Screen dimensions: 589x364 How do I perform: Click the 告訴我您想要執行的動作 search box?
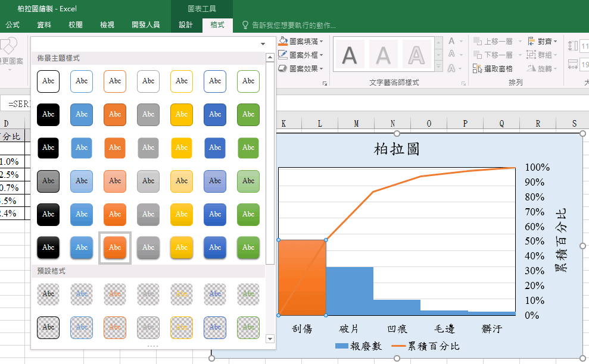coord(293,25)
